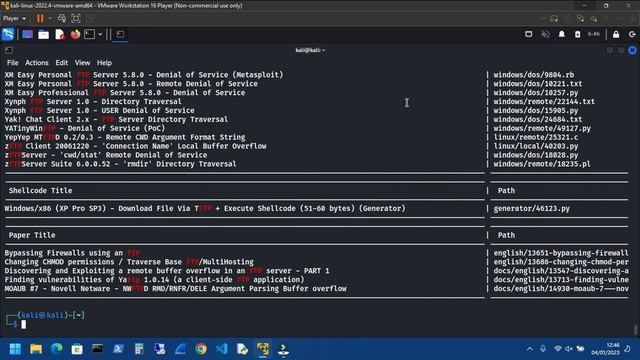Open the Actions menu in terminal
640x360 pixels.
37,63
